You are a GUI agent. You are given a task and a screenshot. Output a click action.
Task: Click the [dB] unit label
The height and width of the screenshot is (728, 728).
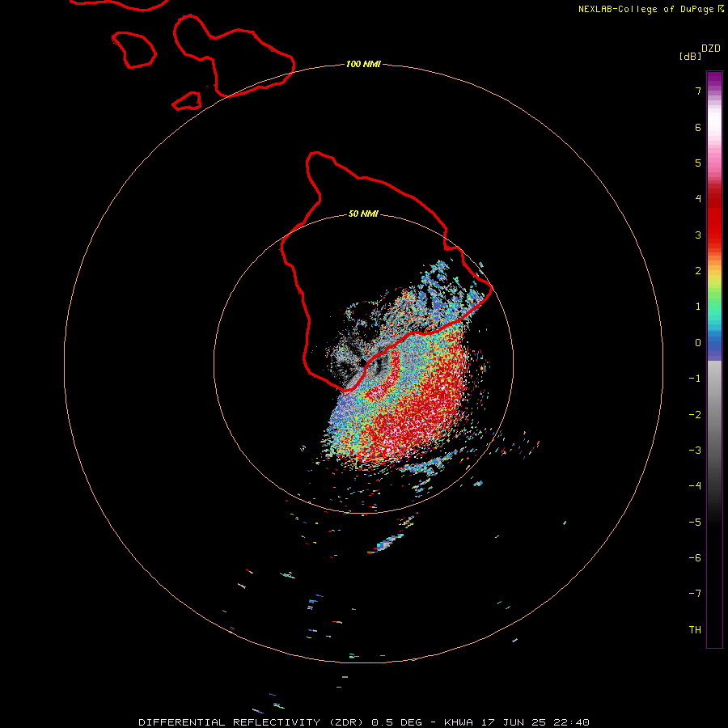(x=690, y=56)
